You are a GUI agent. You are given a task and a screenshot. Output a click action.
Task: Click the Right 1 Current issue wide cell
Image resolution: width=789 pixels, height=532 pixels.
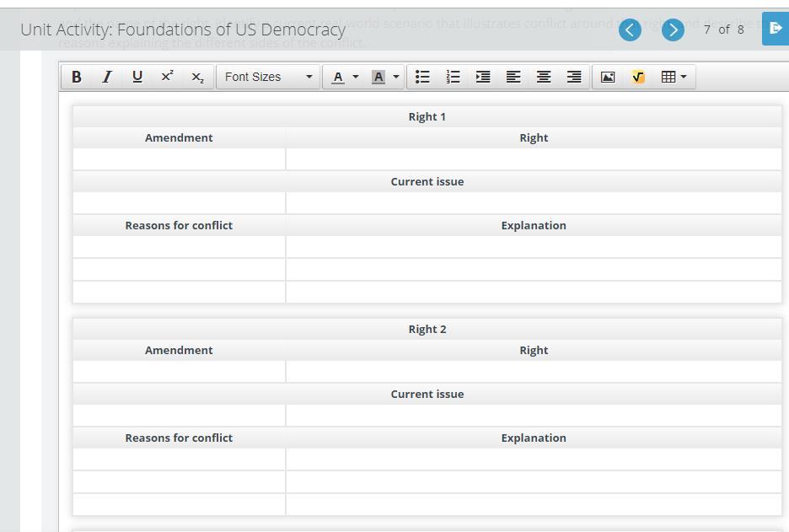(534, 203)
